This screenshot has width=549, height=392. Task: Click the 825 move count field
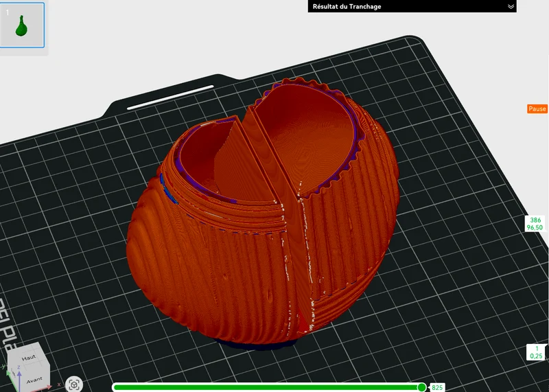437,387
